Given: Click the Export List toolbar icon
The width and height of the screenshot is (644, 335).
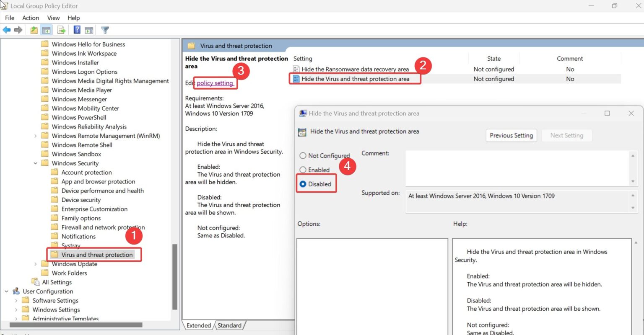Looking at the screenshot, I should [x=62, y=30].
